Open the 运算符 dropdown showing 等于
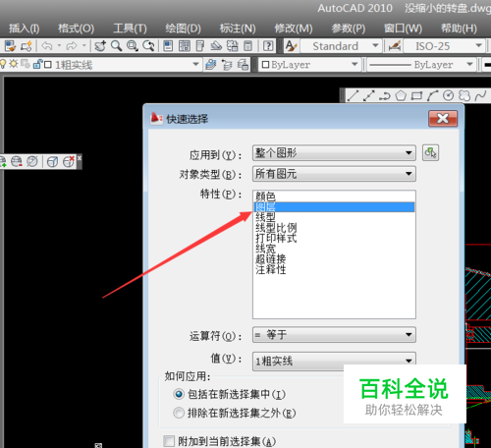This screenshot has height=448, width=491. click(334, 335)
